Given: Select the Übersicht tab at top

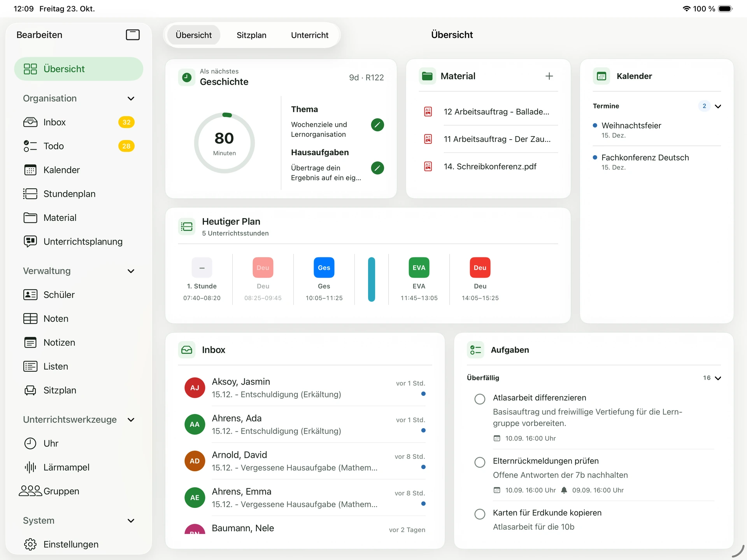Looking at the screenshot, I should (x=194, y=35).
